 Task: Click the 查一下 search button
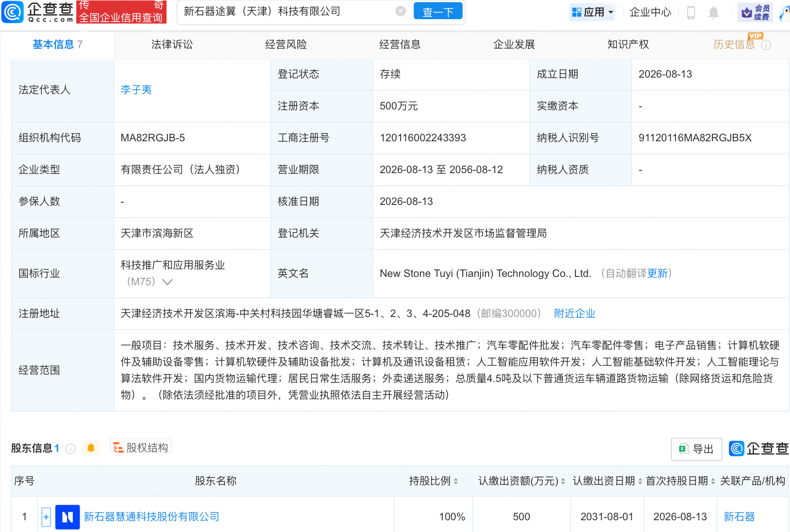438,12
